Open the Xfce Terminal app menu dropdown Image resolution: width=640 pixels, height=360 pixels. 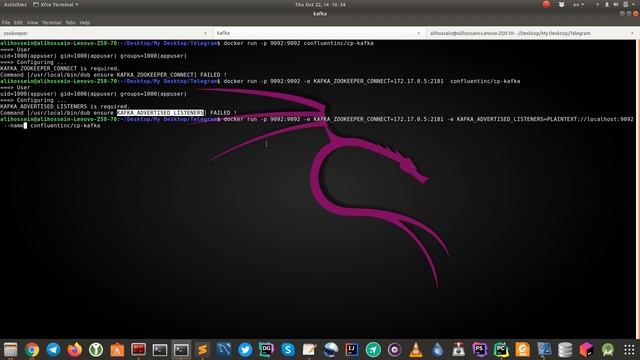point(56,4)
